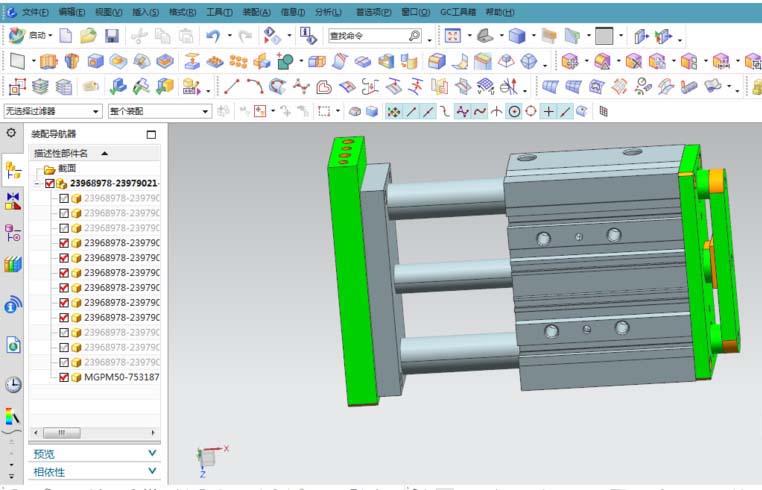Viewport: 762px width, 490px height.
Task: Undo the last action with the blue arrow
Action: click(x=213, y=35)
